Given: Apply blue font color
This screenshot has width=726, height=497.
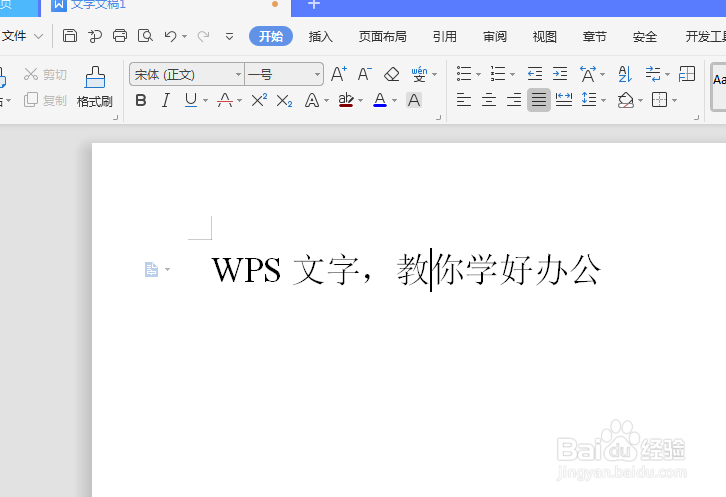Looking at the screenshot, I should click(x=380, y=100).
